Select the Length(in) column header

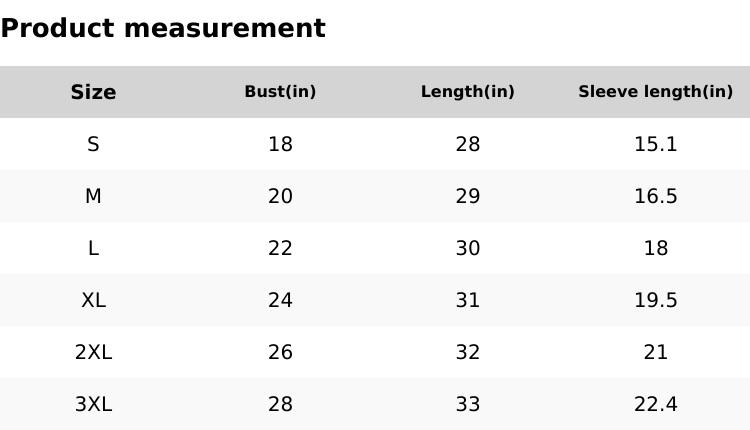pyautogui.click(x=468, y=92)
